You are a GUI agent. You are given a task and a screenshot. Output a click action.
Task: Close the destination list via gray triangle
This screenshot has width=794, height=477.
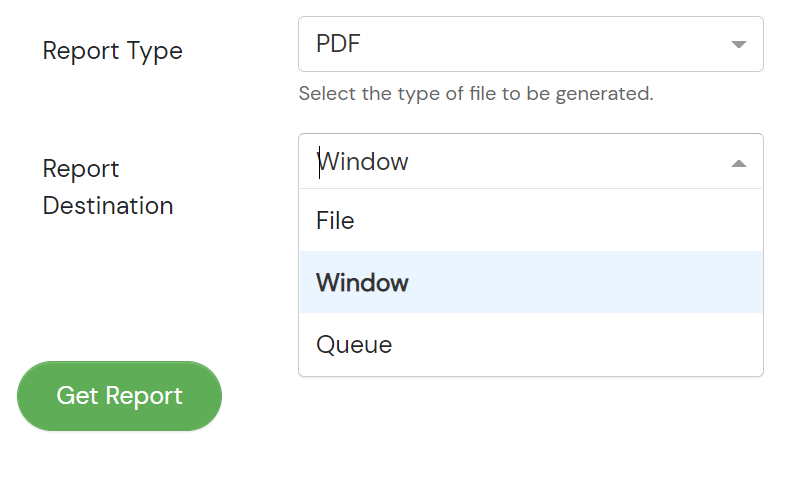[x=739, y=163]
